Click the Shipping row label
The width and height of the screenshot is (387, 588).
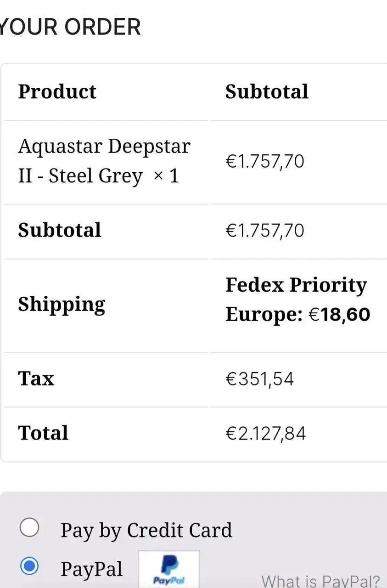[62, 305]
